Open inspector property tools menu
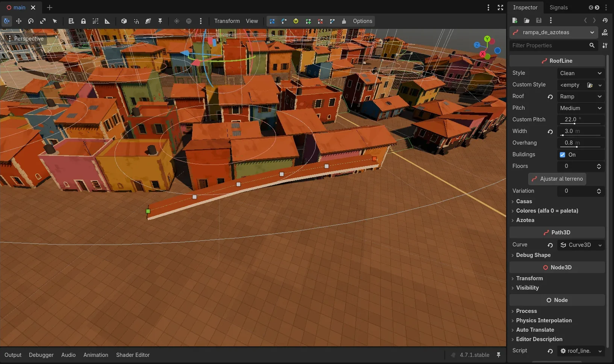 coord(605,45)
